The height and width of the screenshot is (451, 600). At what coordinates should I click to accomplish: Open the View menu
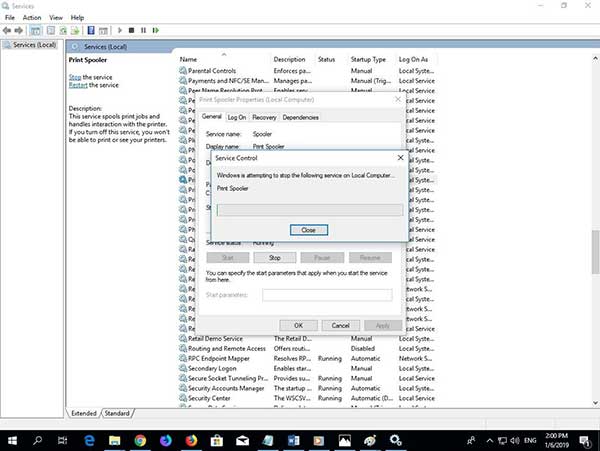click(x=56, y=18)
